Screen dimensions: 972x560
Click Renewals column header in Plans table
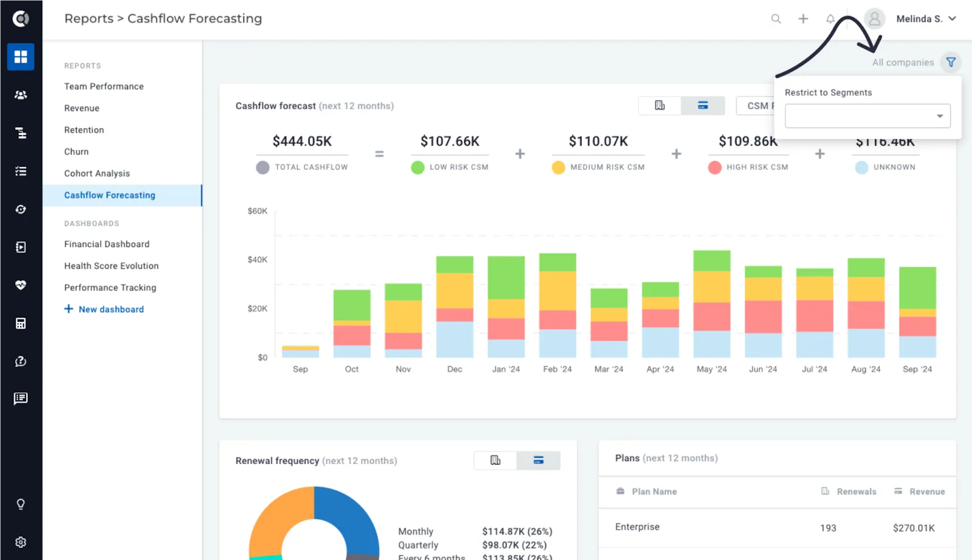click(849, 491)
